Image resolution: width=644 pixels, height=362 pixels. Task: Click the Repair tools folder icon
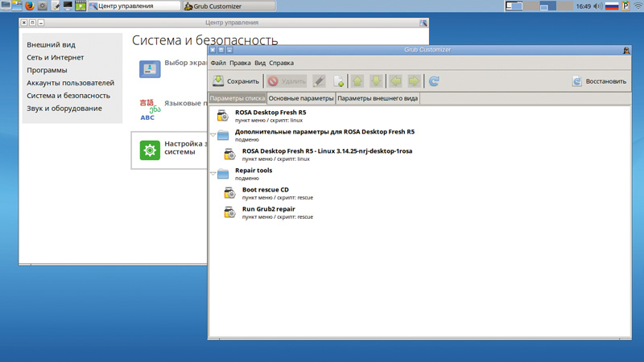coord(223,174)
